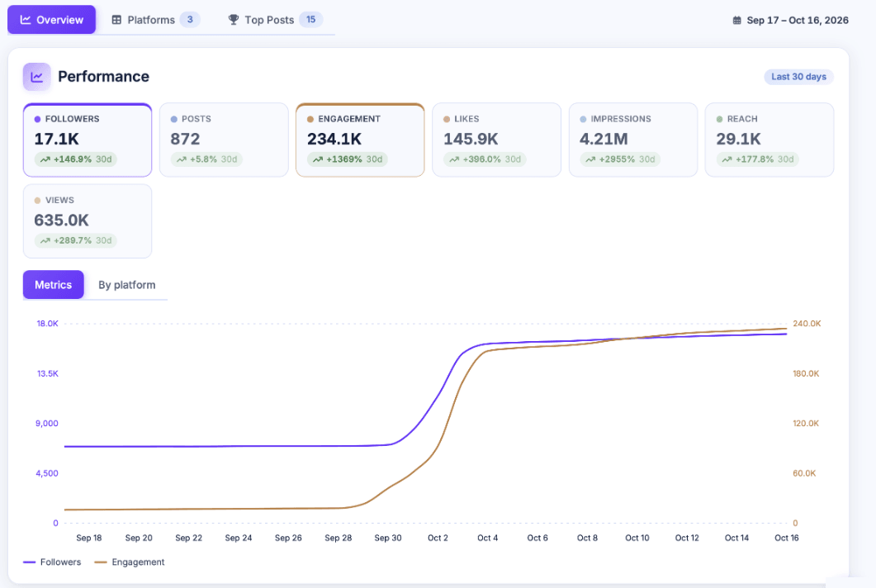Click the Engagement legend entry
The height and width of the screenshot is (588, 876).
pyautogui.click(x=130, y=562)
